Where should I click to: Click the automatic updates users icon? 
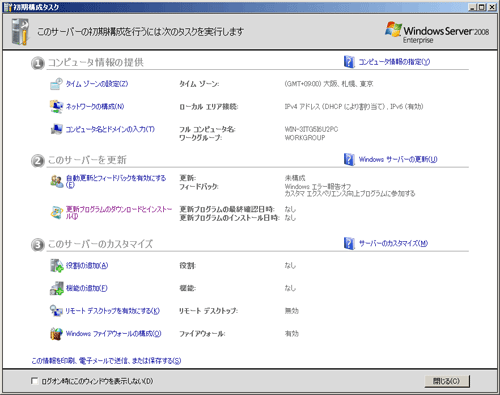(x=57, y=181)
